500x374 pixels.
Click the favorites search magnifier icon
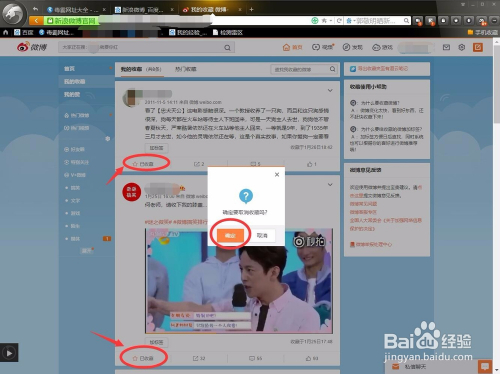[332, 69]
